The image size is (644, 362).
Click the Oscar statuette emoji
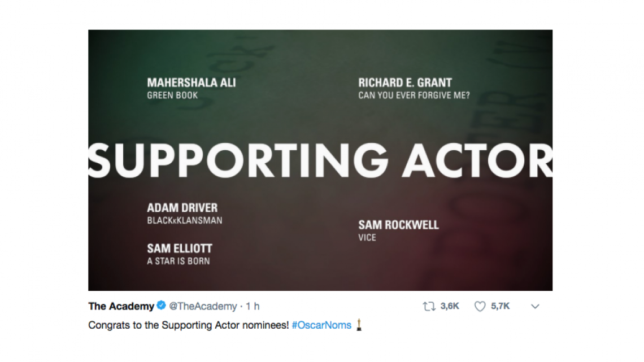[x=360, y=325]
